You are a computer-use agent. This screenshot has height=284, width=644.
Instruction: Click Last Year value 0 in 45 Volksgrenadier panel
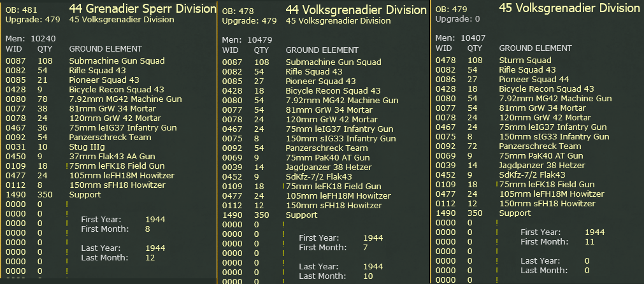[x=587, y=261]
